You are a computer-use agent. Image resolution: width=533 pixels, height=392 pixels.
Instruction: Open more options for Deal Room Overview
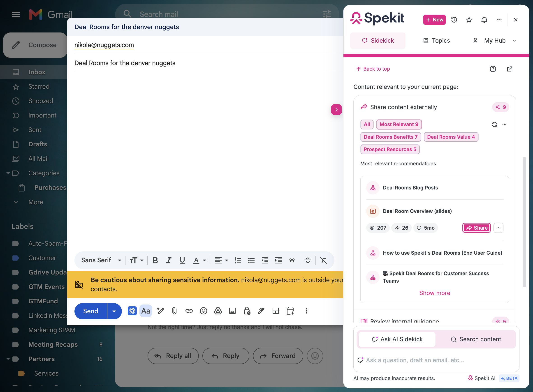pyautogui.click(x=498, y=228)
